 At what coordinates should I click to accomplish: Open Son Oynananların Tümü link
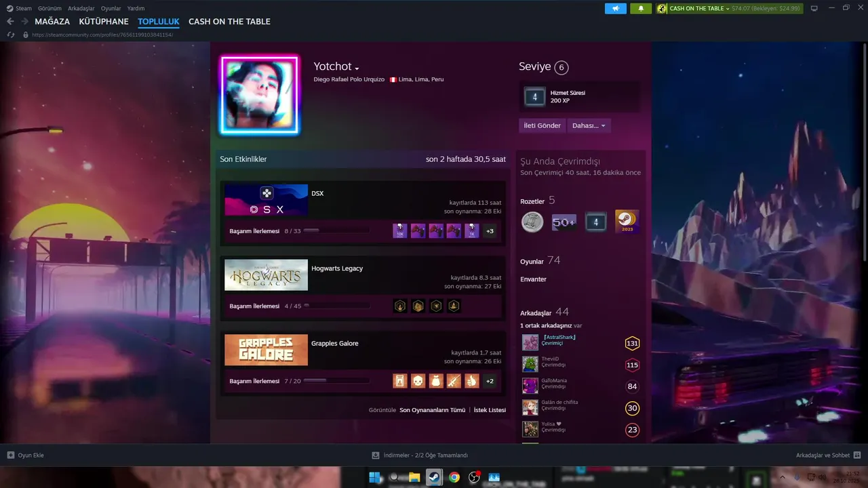433,410
